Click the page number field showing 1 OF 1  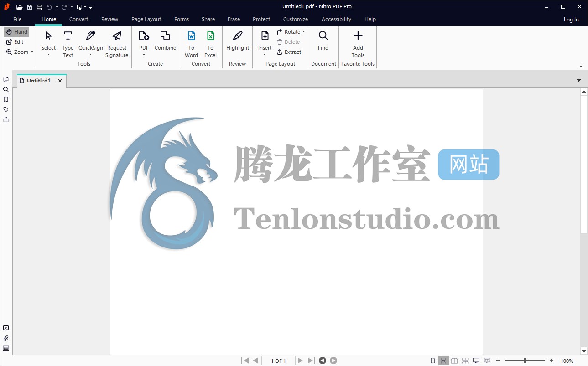tap(278, 361)
